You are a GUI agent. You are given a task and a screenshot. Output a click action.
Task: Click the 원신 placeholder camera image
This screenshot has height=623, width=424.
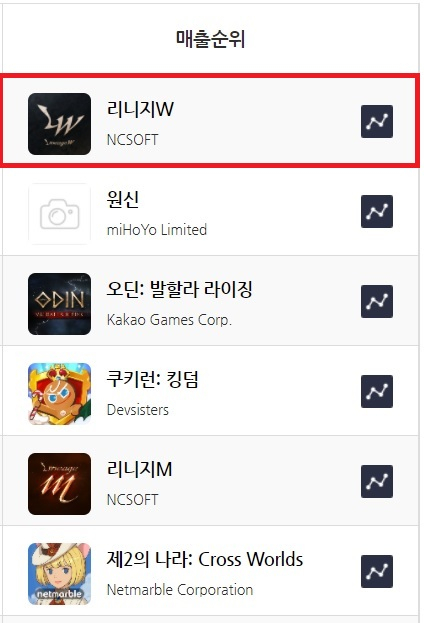(x=60, y=214)
